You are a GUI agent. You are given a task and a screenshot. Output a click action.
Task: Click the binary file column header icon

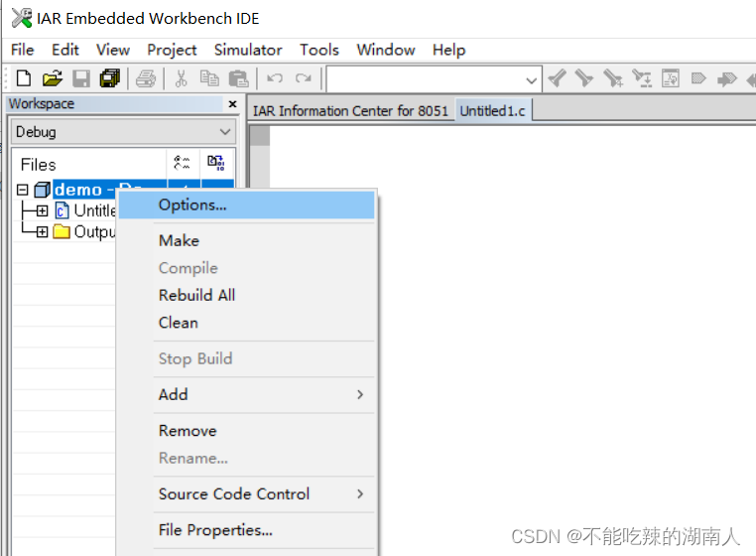click(216, 163)
